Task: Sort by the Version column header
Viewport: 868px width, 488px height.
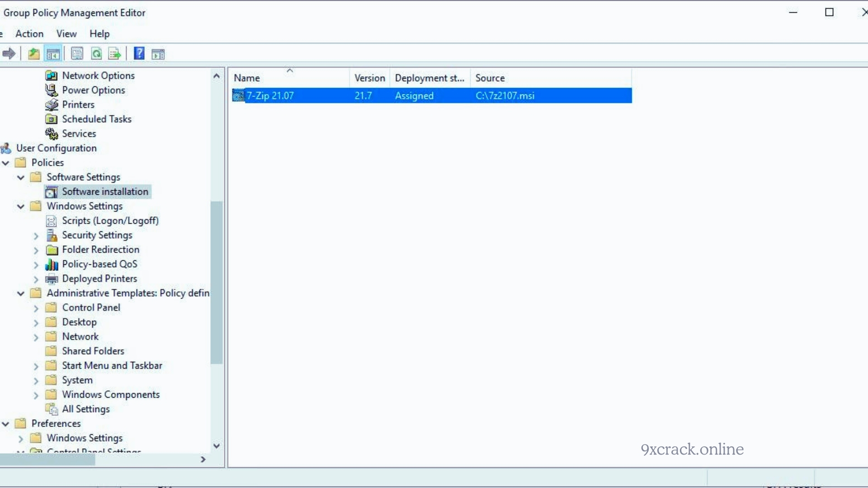Action: [x=370, y=78]
